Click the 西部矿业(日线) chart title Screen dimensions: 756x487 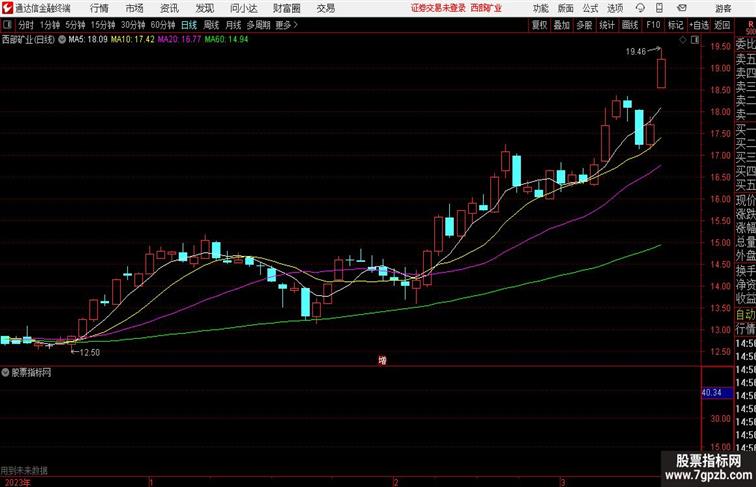[28, 40]
